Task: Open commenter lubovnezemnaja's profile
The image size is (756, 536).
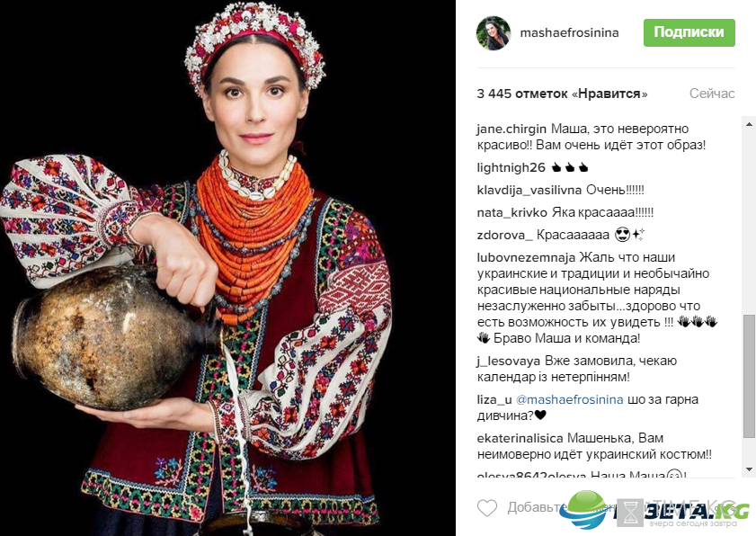Action: (x=526, y=257)
